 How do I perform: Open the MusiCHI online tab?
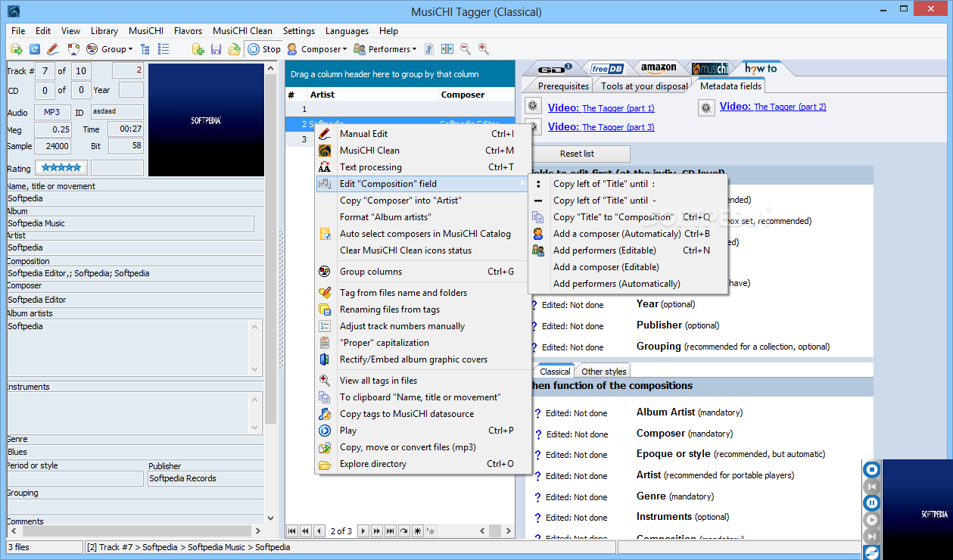coord(709,68)
